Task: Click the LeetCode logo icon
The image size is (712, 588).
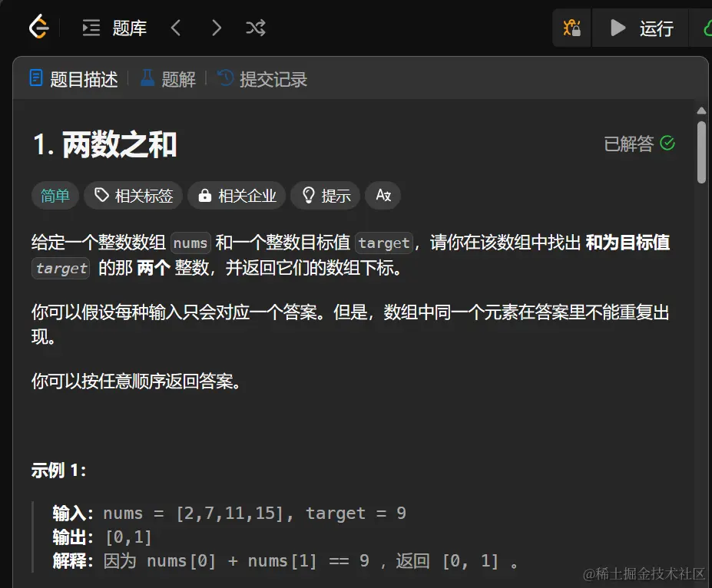Action: pos(39,27)
